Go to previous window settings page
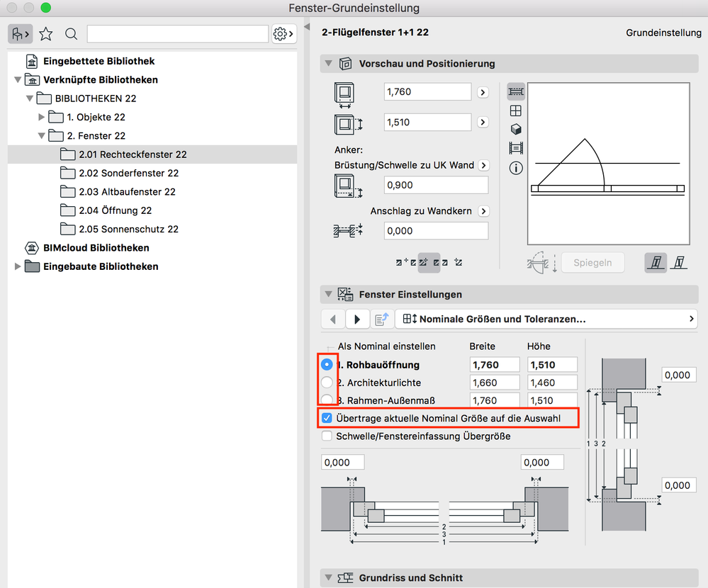 click(x=333, y=319)
